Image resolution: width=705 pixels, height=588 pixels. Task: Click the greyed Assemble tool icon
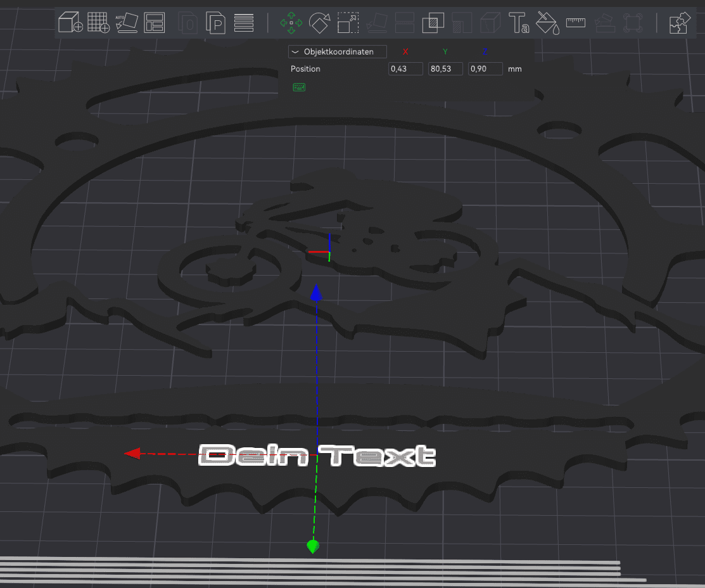[605, 23]
